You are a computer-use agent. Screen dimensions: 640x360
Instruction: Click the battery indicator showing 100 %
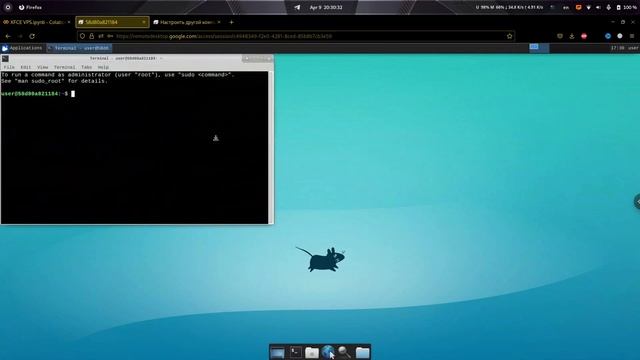click(627, 7)
